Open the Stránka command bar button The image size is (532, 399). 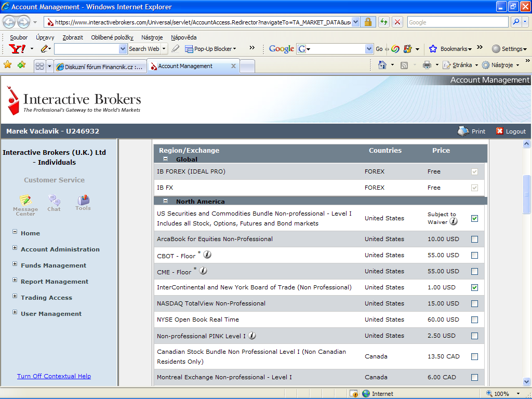(x=460, y=65)
